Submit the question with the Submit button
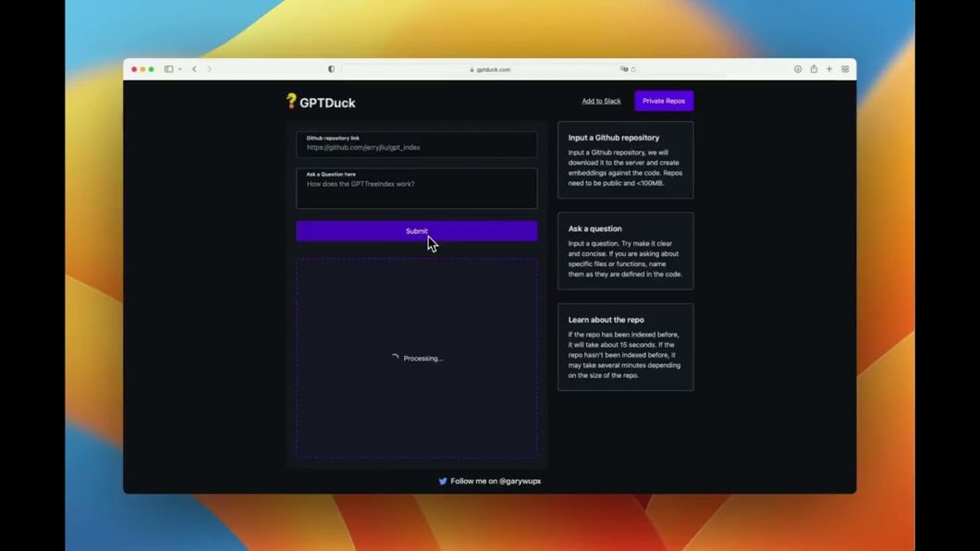 point(417,231)
